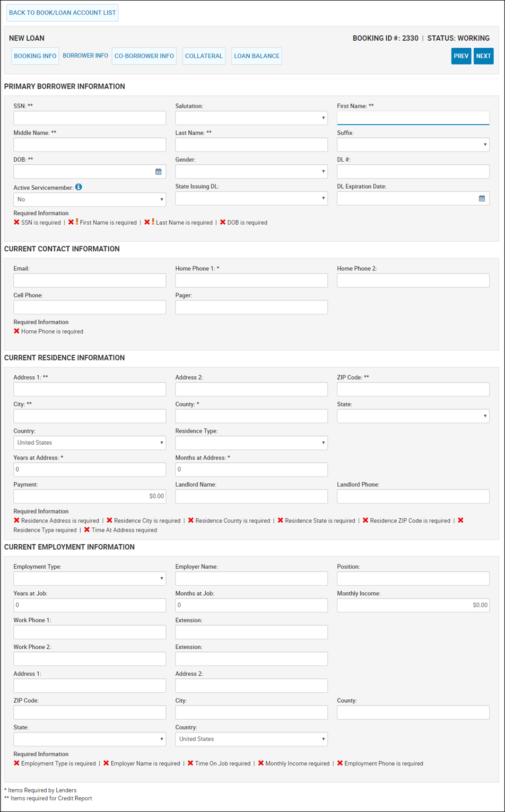Click the Position input field
505x812 pixels.
(x=413, y=579)
